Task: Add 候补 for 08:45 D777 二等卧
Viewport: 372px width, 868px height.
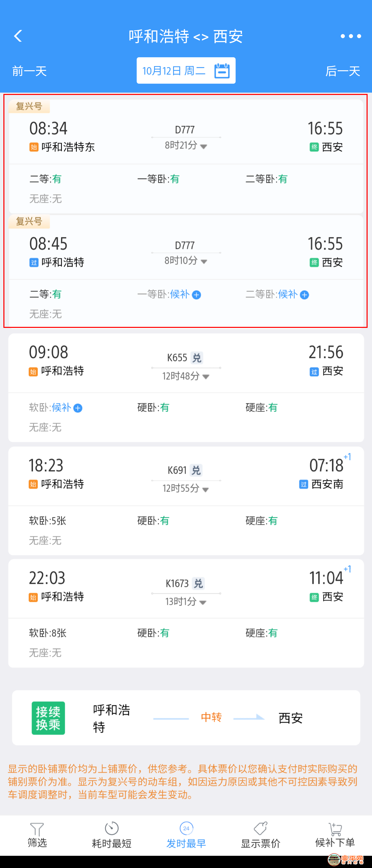Action: pyautogui.click(x=304, y=295)
